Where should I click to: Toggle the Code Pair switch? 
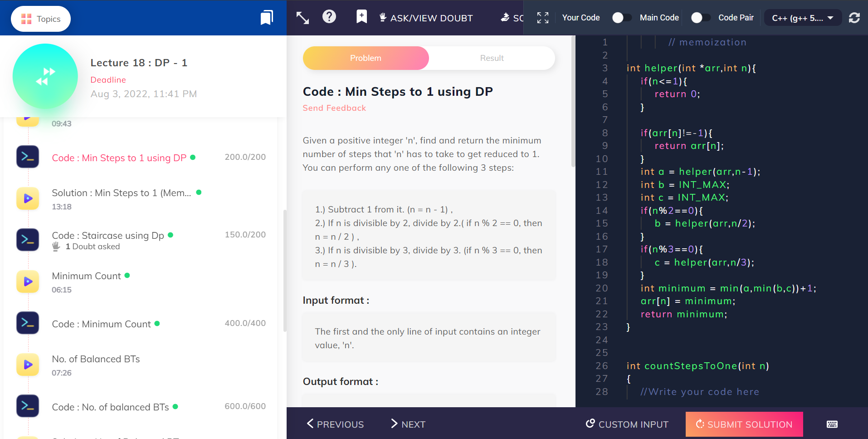[701, 18]
